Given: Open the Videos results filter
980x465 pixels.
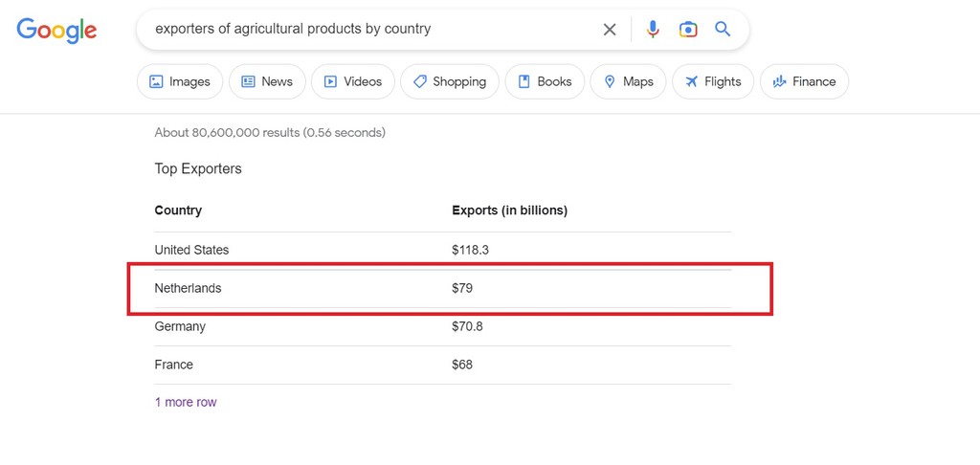Looking at the screenshot, I should [x=352, y=81].
